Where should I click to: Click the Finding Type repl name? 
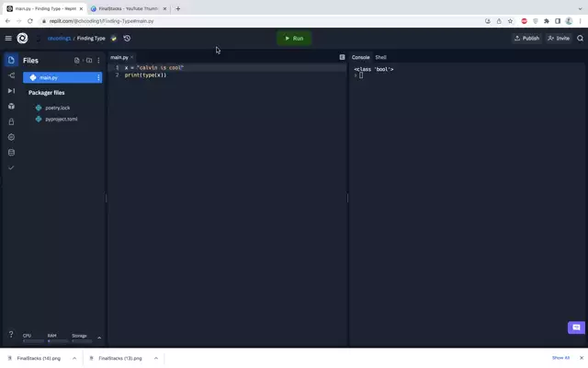pyautogui.click(x=91, y=39)
